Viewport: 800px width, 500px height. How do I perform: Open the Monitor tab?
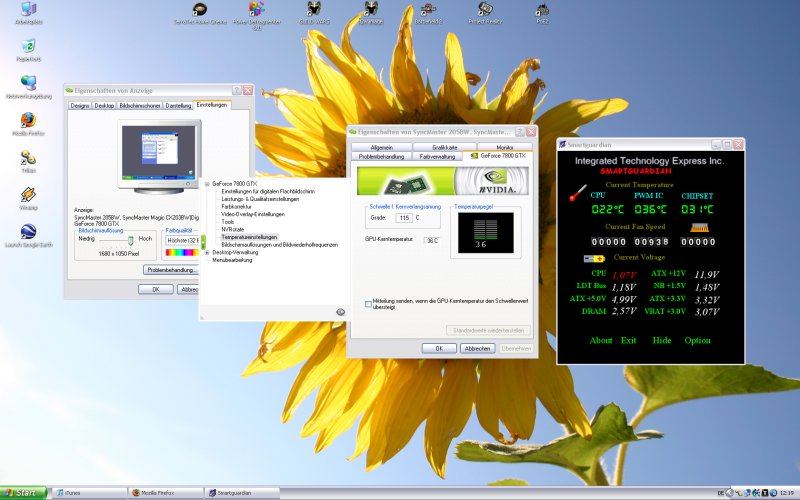coord(505,147)
